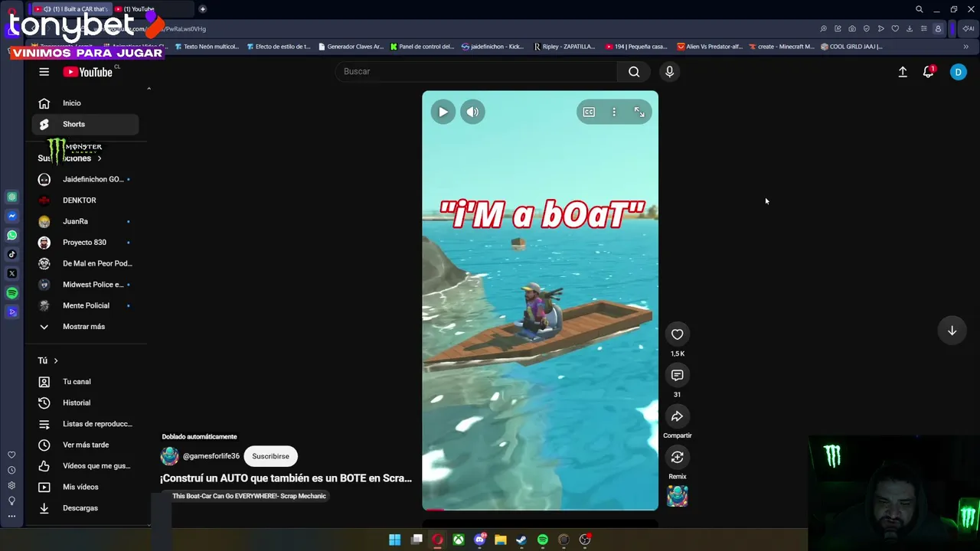
Task: Open Spotify in the Opera sidebar
Action: click(x=11, y=293)
